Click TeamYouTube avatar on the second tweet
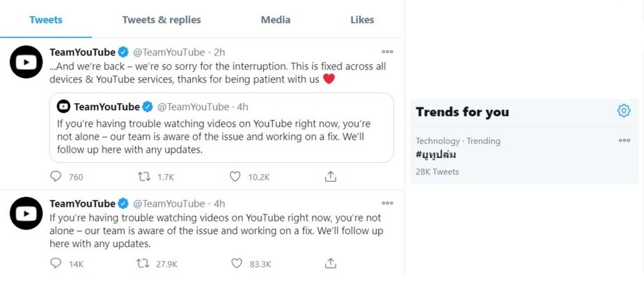 (26, 213)
